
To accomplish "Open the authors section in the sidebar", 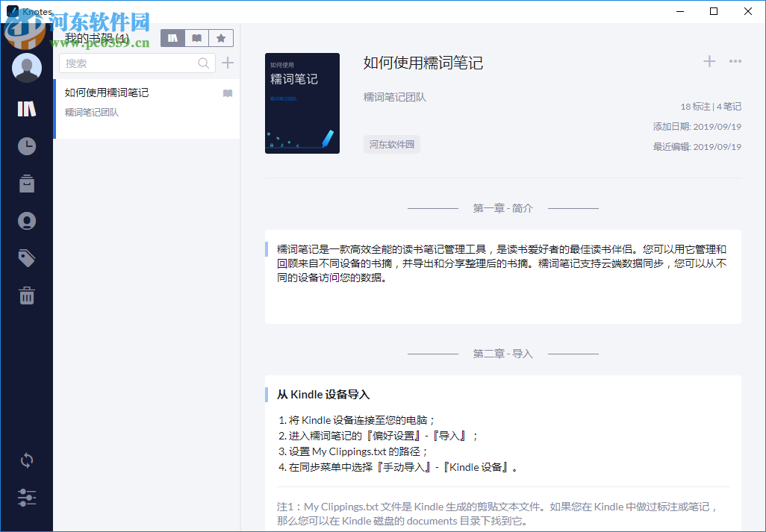I will (26, 221).
